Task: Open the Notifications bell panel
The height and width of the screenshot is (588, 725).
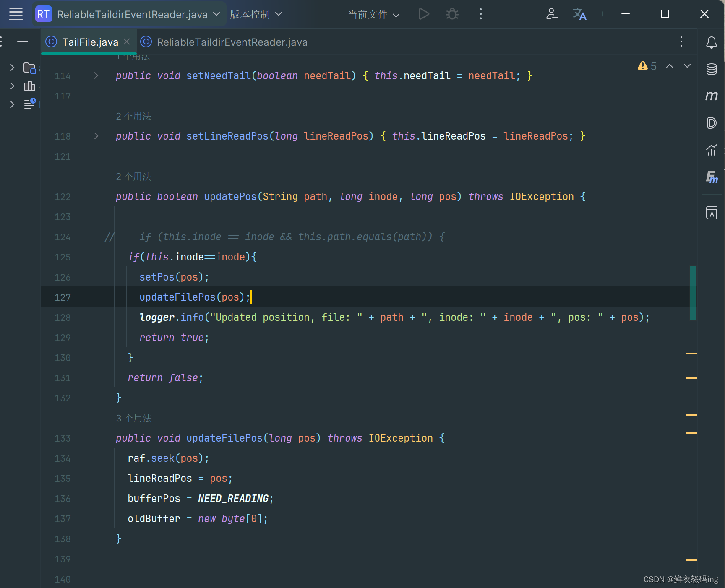Action: point(711,42)
